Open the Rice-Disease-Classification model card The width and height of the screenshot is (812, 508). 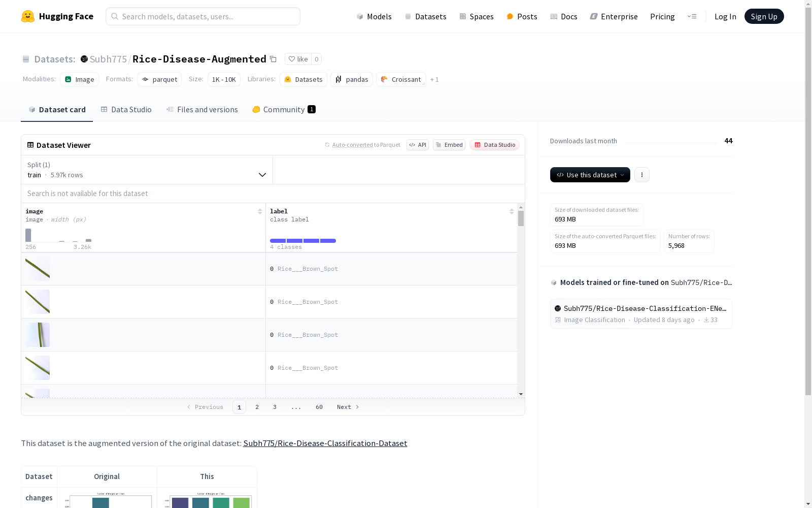pos(641,314)
